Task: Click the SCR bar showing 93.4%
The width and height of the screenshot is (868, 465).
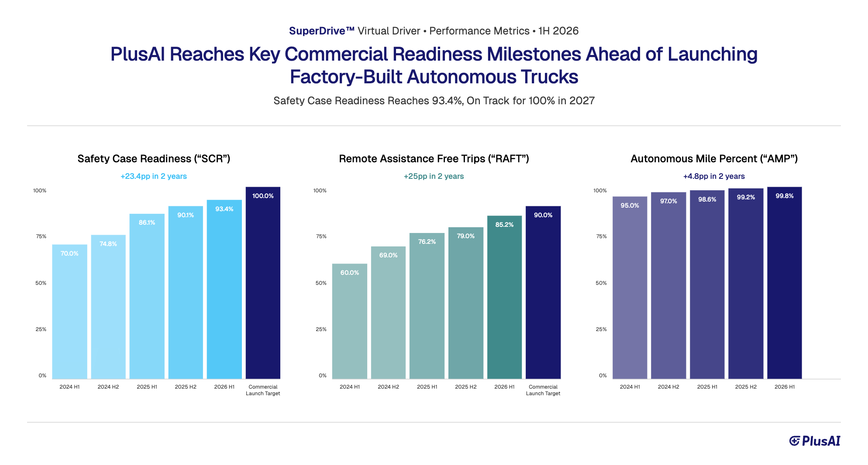Action: [224, 289]
